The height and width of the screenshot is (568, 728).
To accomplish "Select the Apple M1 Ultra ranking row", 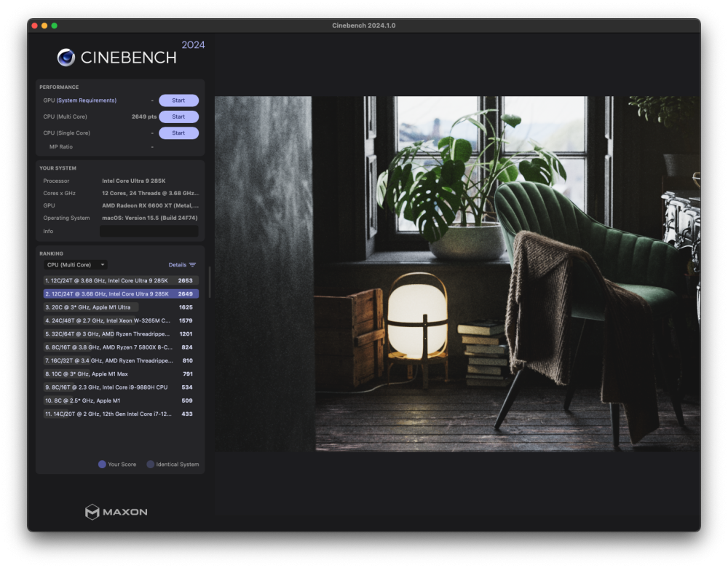I will 121,307.
